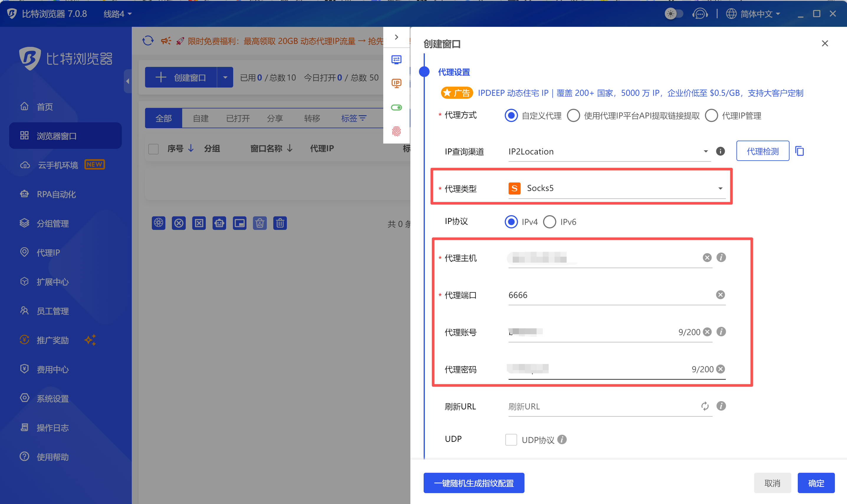
Task: Switch to the 已打开 tab
Action: 238,118
